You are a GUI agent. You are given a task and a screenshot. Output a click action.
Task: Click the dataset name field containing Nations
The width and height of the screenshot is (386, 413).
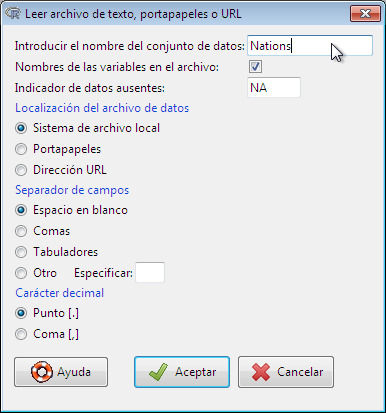(310, 46)
